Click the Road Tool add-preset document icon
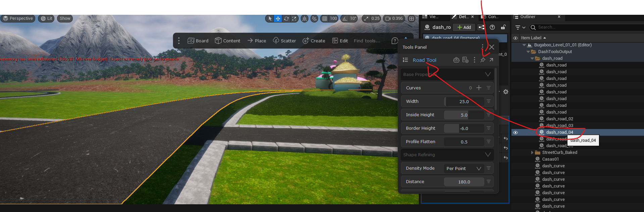 465,60
